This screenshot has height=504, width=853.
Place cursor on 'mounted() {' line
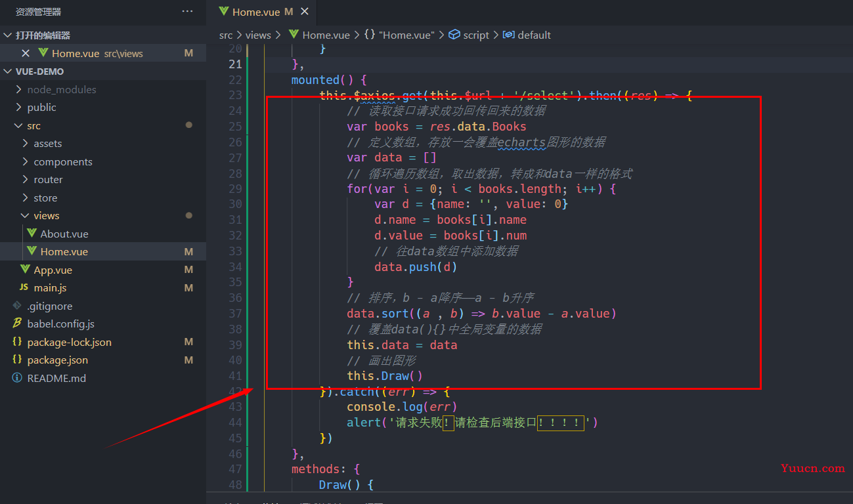329,80
